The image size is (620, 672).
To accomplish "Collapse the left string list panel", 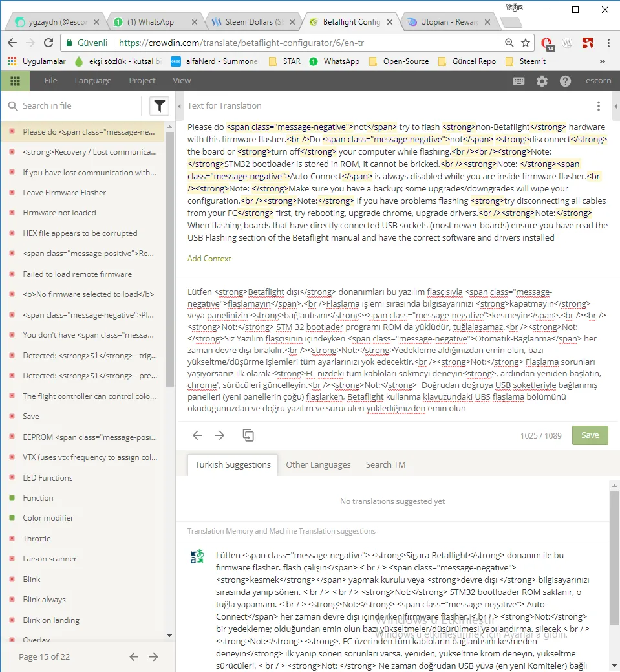I will [180, 106].
